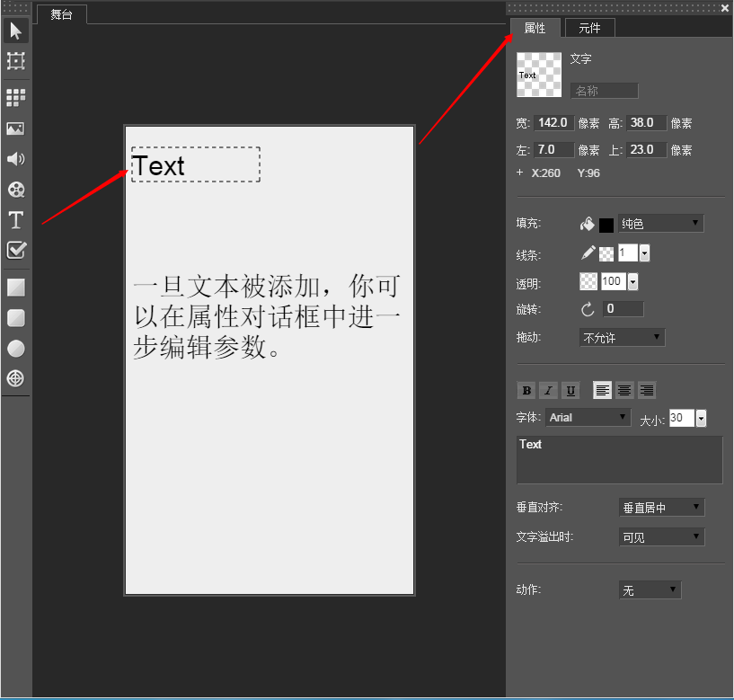The image size is (734, 700).
Task: Open the 填充 fill style dropdown showing 纯色
Action: tap(660, 223)
